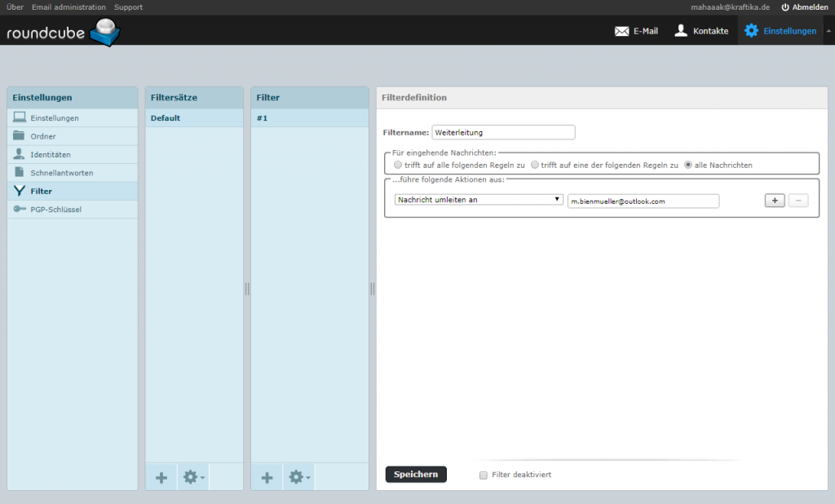Add a new filter with plus icon
The image size is (835, 504).
point(267,477)
